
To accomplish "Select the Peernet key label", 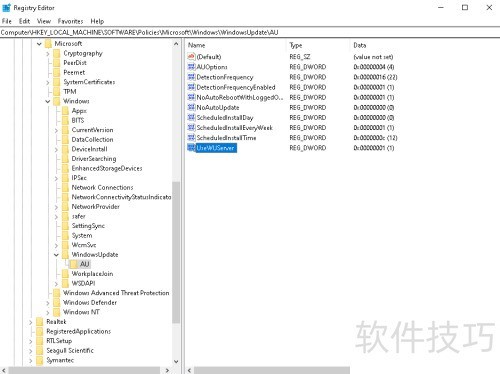I will (74, 72).
